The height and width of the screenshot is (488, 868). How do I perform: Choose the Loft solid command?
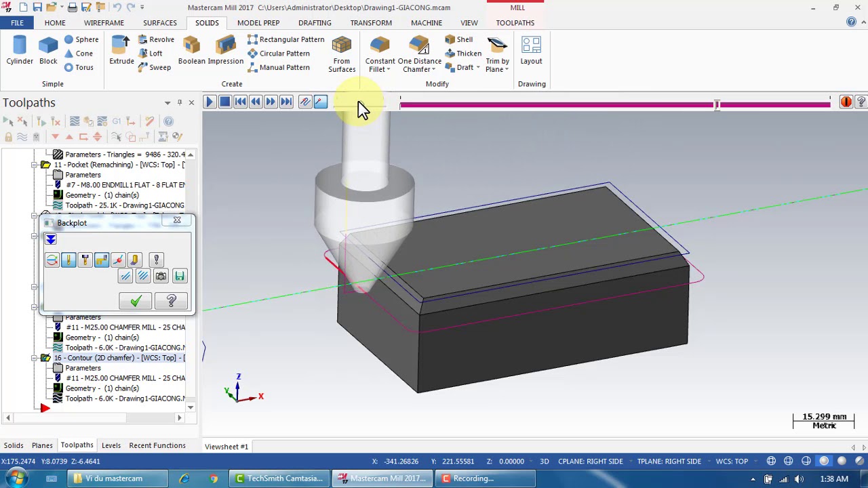tap(150, 54)
